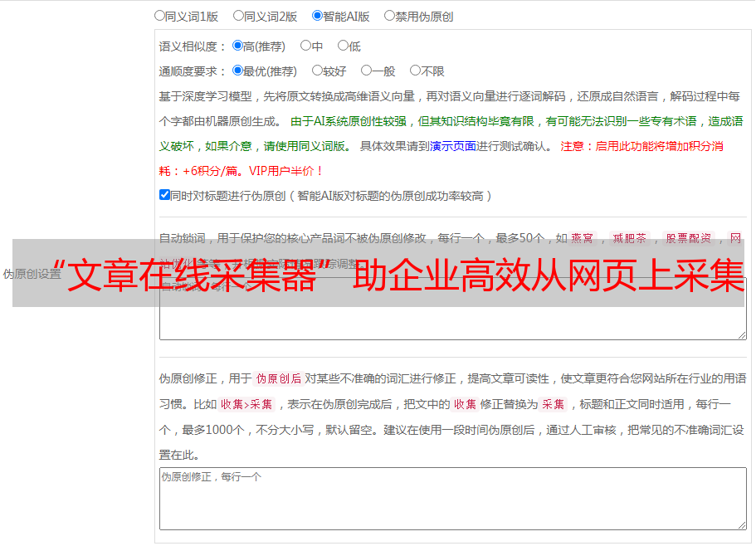The height and width of the screenshot is (546, 756).
Task: Click the 收集>采集 example tag
Action: (x=246, y=404)
